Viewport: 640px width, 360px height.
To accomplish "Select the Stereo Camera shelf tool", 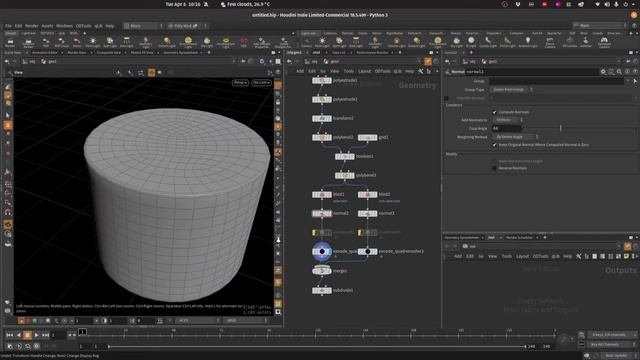I will [x=550, y=42].
